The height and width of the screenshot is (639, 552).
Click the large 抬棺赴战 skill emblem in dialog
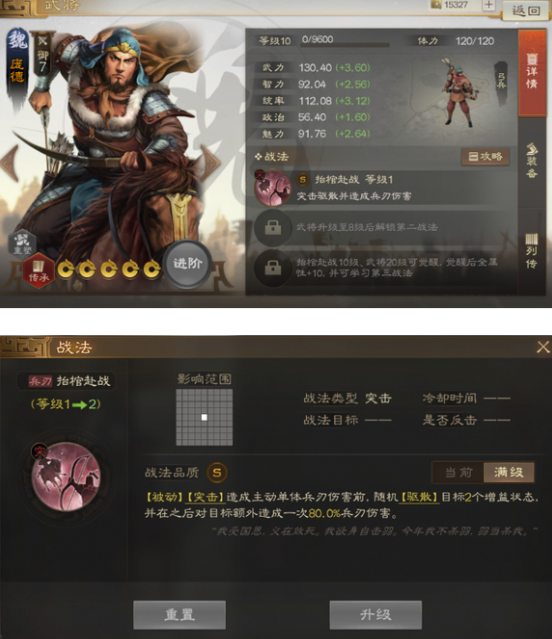point(66,476)
